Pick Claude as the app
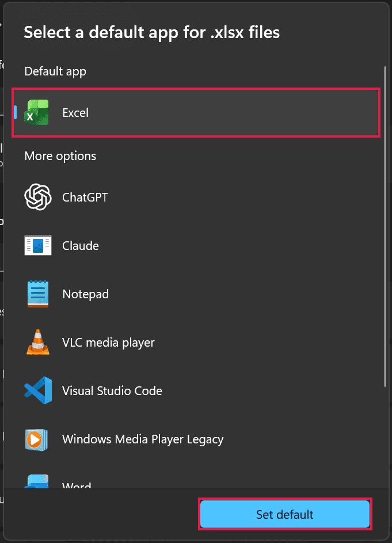This screenshot has width=392, height=543. tap(197, 245)
